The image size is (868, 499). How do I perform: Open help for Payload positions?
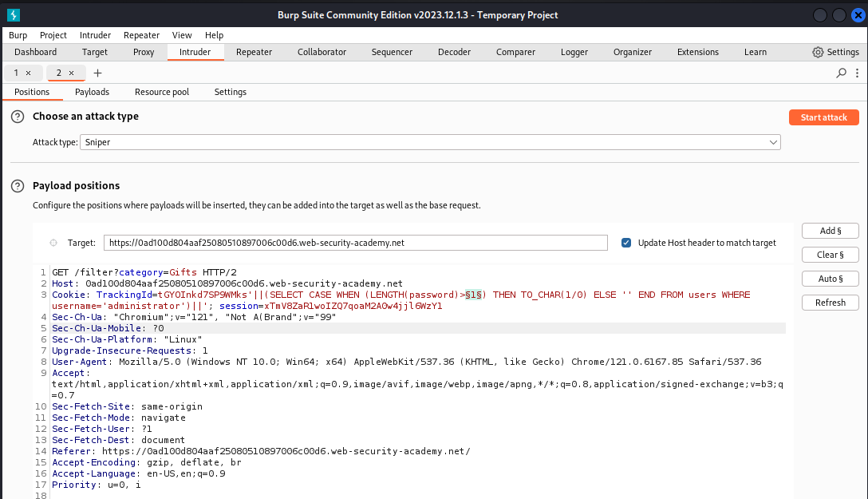18,186
